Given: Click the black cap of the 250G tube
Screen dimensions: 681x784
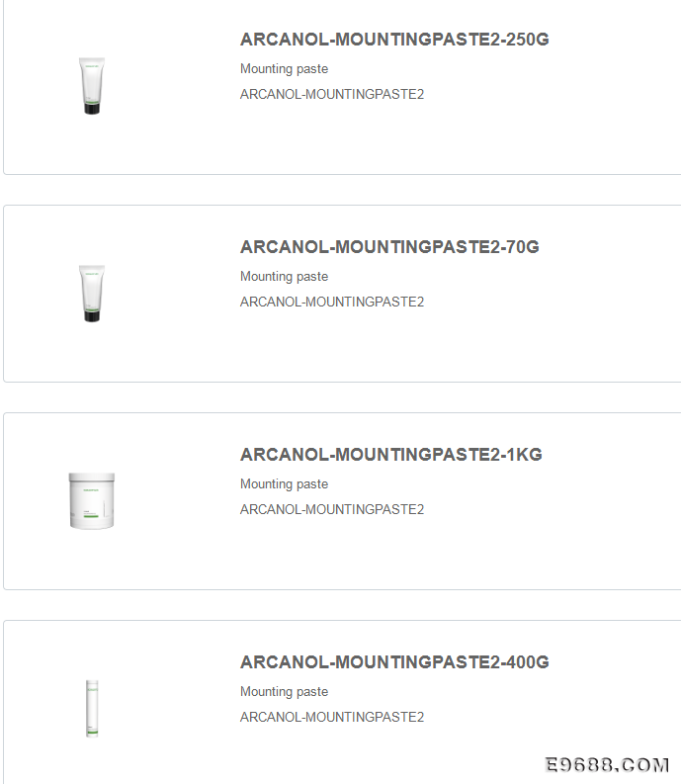Looking at the screenshot, I should (x=92, y=109).
